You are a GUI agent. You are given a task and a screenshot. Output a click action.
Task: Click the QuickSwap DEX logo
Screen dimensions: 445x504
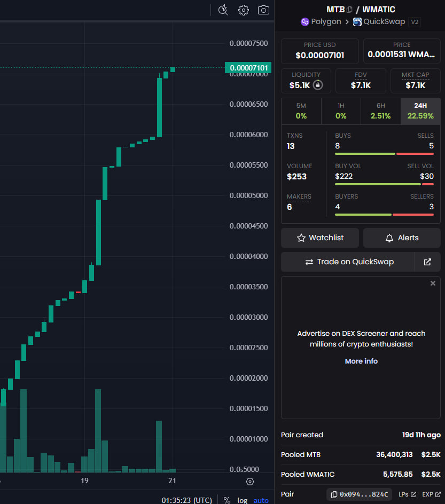[x=357, y=21]
